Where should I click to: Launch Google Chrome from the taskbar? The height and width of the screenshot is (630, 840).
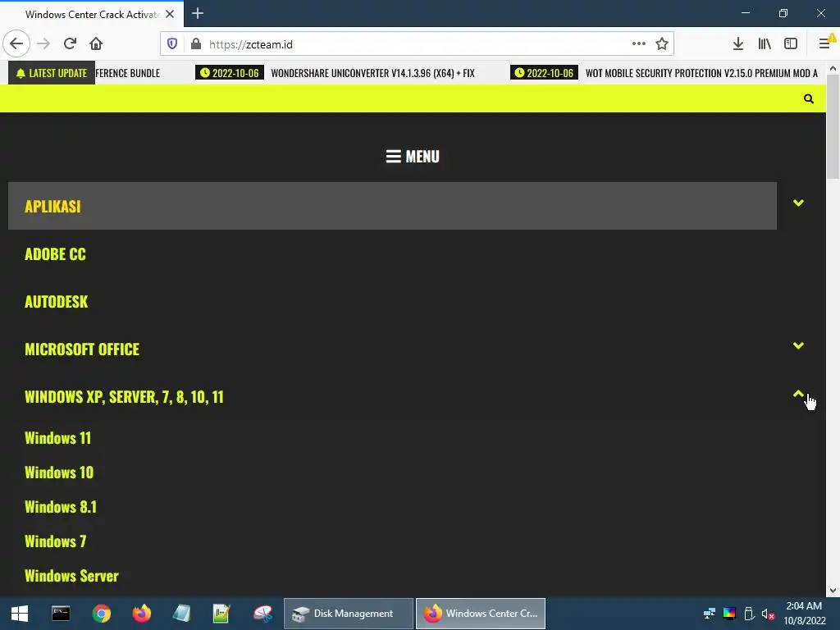101,614
